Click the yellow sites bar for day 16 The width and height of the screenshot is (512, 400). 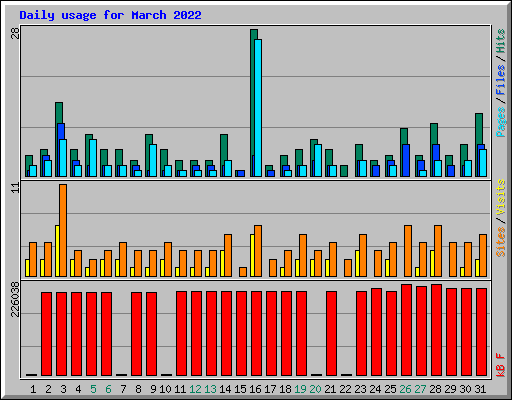click(x=252, y=255)
